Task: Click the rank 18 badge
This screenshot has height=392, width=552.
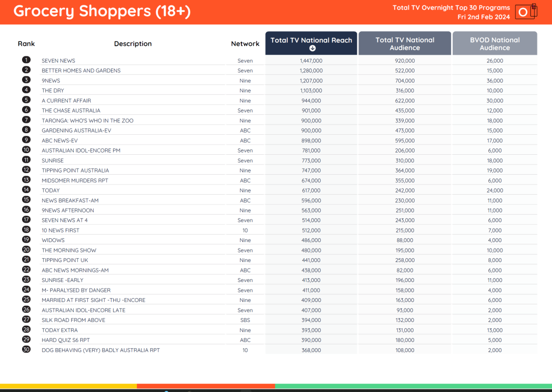Action: click(26, 230)
